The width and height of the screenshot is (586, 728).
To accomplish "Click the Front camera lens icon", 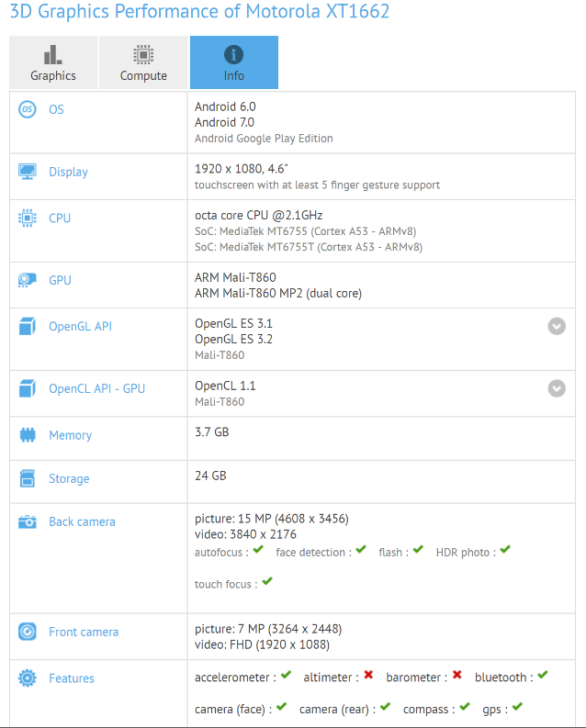I will 28,632.
